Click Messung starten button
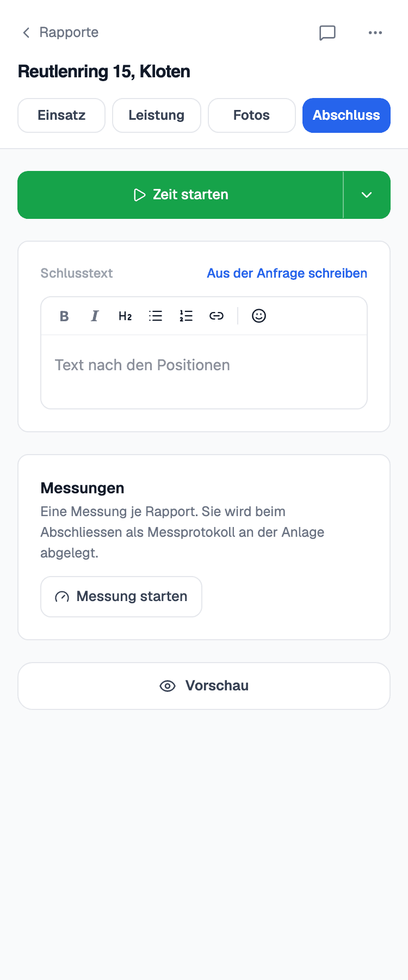Screen dimensions: 408x980 121,597
